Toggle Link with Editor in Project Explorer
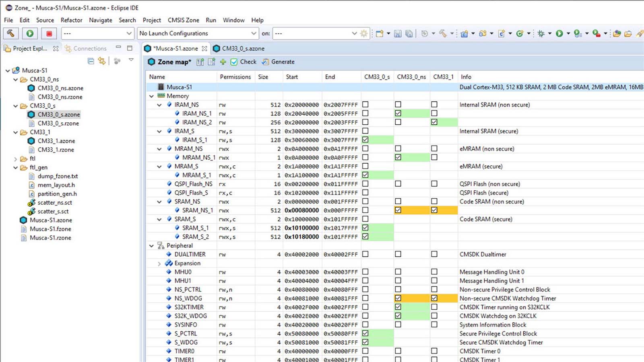 click(x=102, y=61)
